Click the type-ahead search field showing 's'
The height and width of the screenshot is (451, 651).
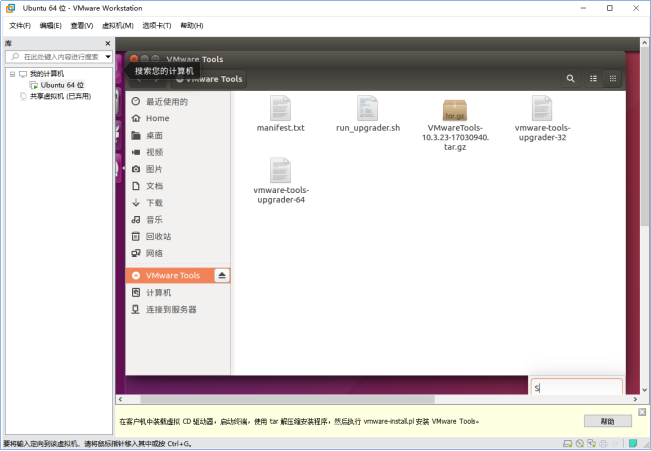[577, 387]
